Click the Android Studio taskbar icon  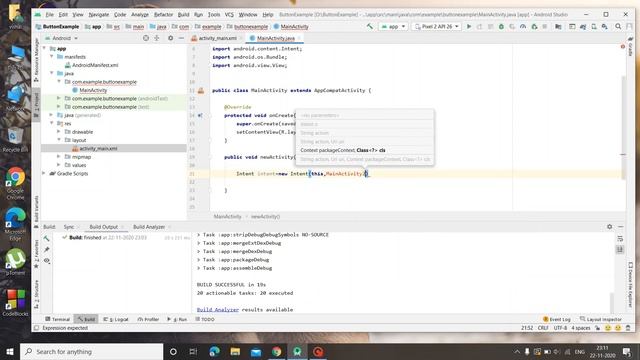pyautogui.click(x=298, y=351)
